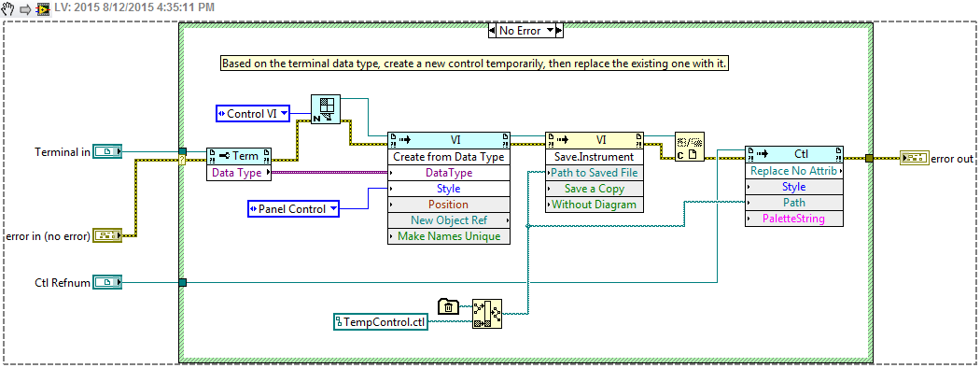Click the Without Diagram parameter

click(595, 204)
